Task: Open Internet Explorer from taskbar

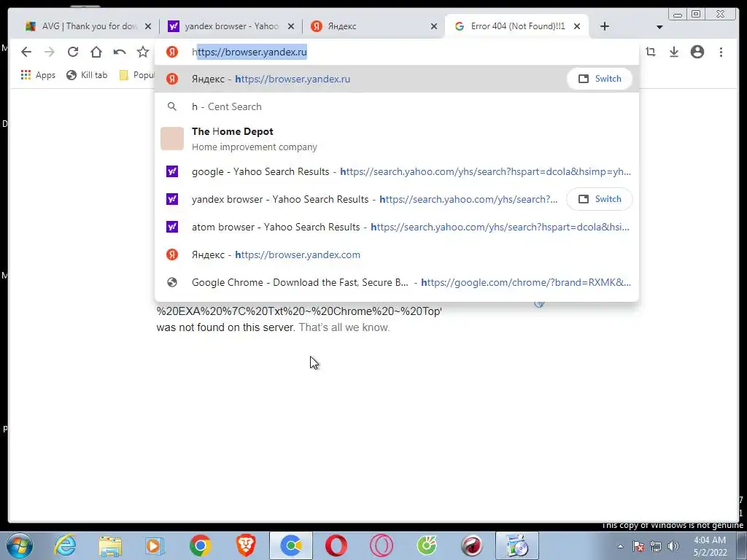Action: coord(65,545)
